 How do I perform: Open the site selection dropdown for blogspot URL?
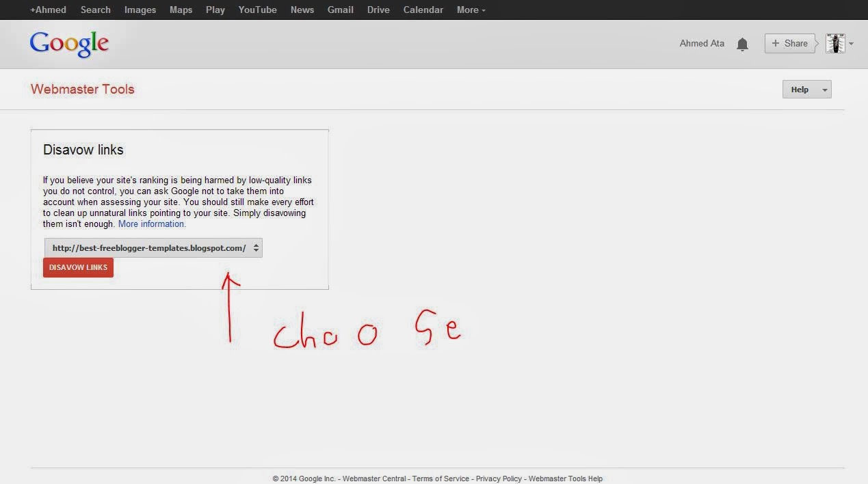pos(153,248)
